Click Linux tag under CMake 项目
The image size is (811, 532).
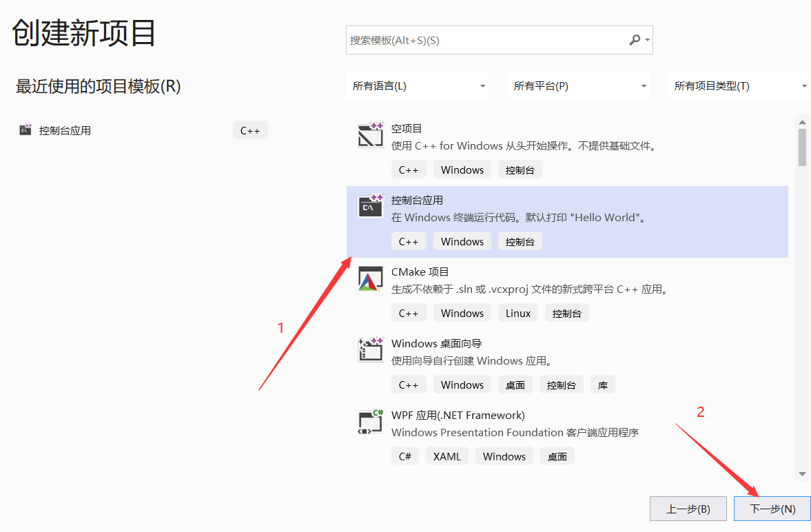tap(517, 313)
